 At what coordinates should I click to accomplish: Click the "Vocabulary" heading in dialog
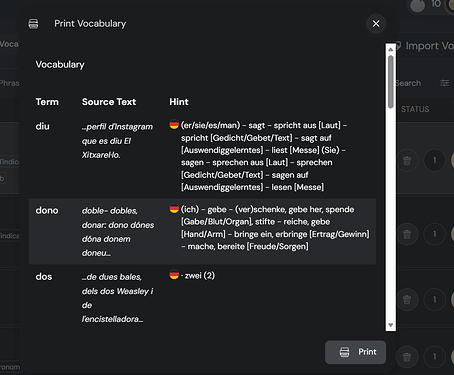pos(60,64)
